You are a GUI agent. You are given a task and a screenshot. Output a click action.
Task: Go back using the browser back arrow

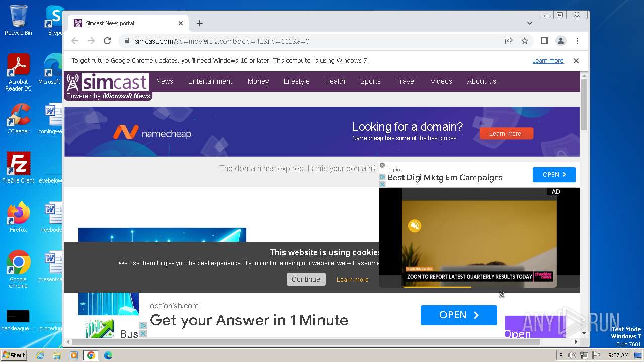(75, 41)
